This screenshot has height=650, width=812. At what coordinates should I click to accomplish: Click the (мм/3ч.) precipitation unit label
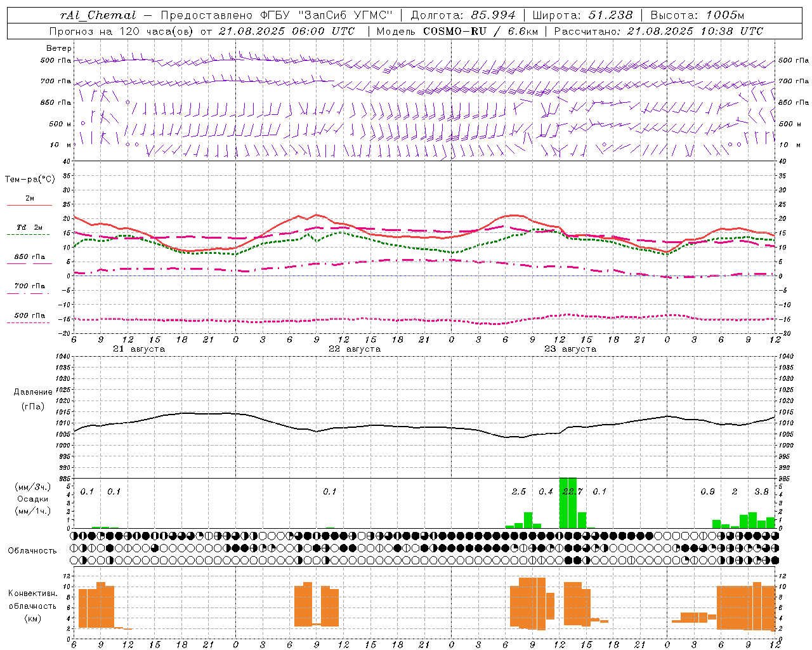click(33, 487)
